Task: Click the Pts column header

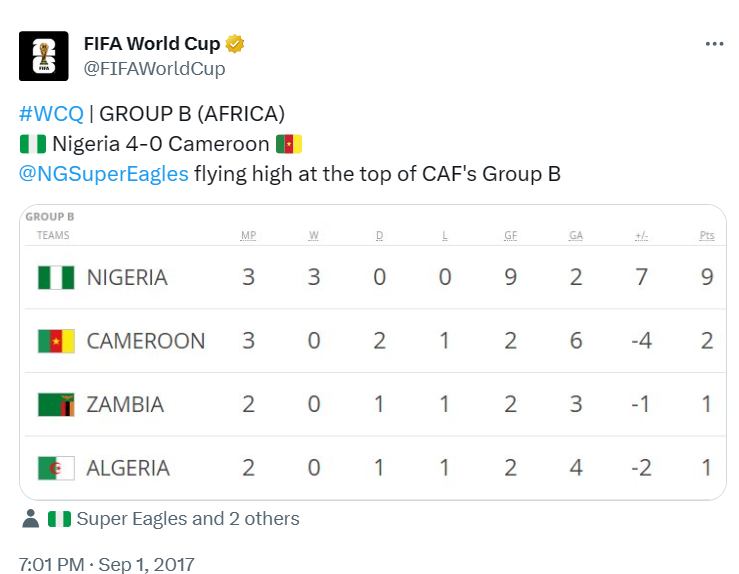Action: 707,236
